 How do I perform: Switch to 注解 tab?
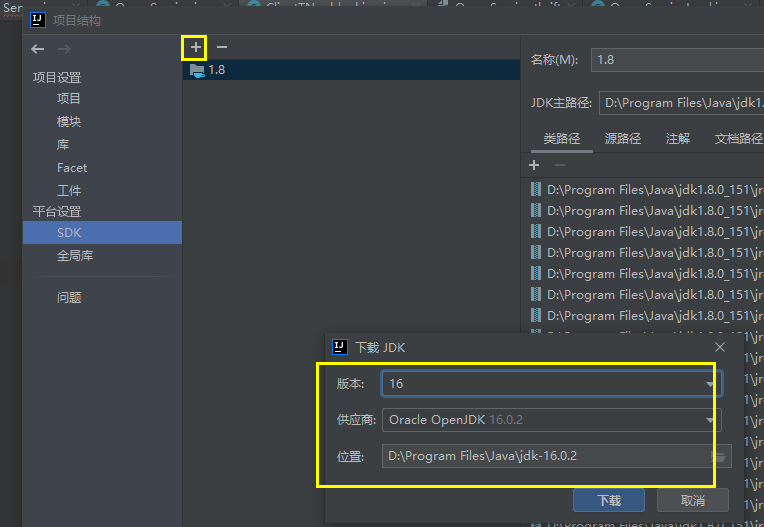[x=678, y=139]
